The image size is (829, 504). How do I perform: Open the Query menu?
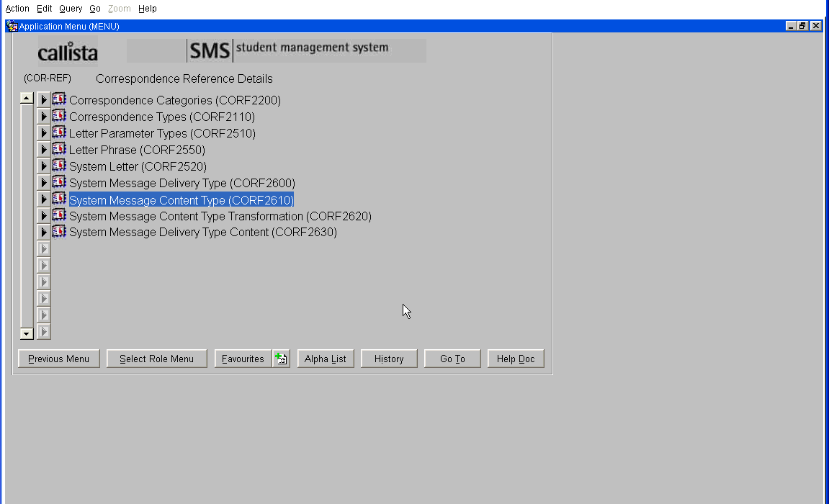(71, 9)
